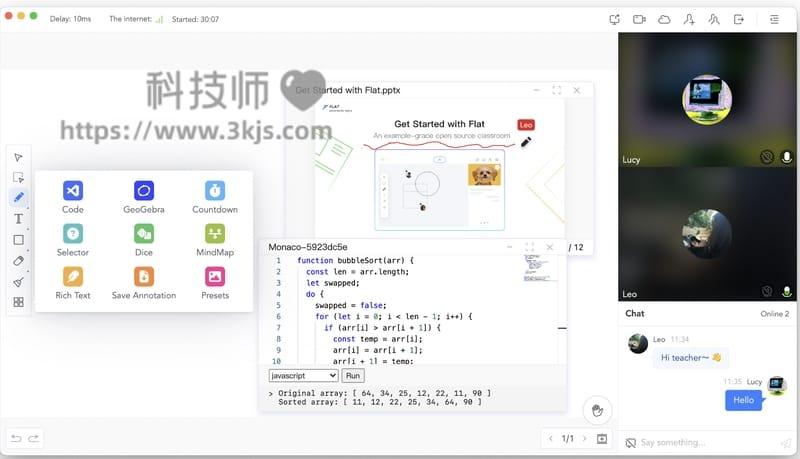Start the Countdown app
This screenshot has width=800, height=459.
tap(215, 197)
